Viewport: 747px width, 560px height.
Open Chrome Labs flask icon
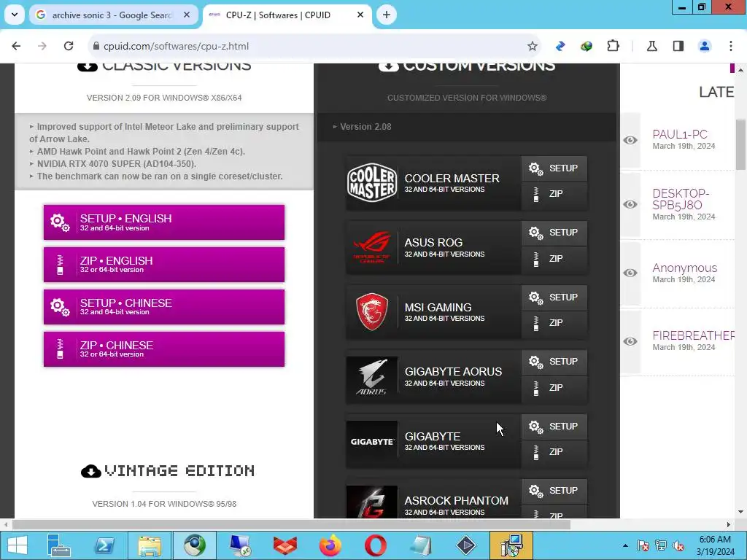[x=651, y=46]
